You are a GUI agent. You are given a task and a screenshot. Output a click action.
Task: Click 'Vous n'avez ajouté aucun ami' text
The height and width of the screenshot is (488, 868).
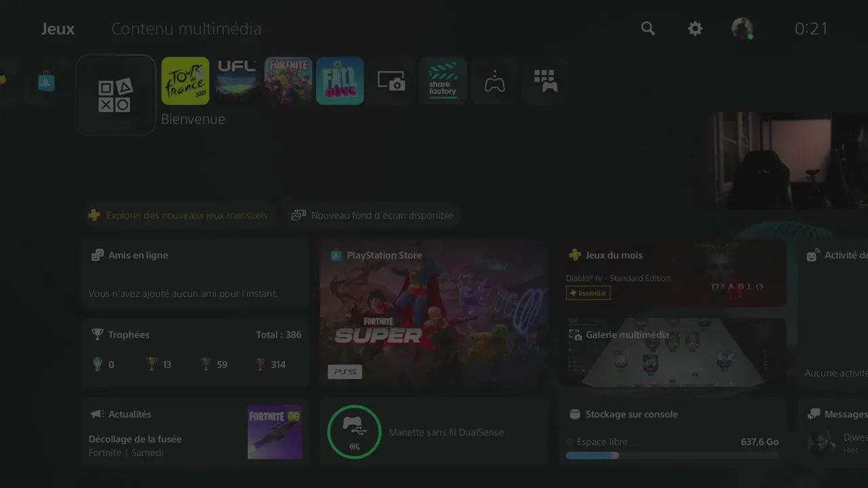point(183,294)
